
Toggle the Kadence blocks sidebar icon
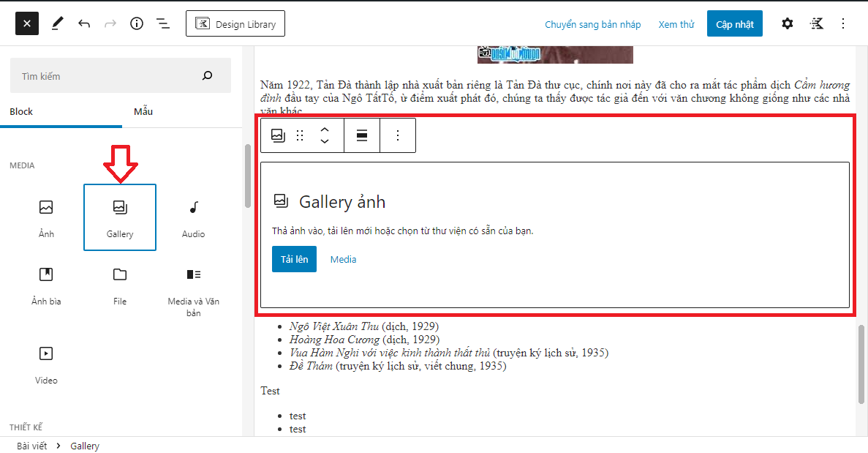point(816,23)
